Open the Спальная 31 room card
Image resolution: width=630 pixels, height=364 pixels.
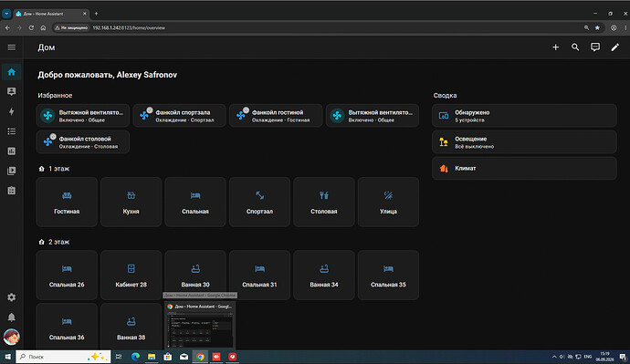pyautogui.click(x=259, y=275)
